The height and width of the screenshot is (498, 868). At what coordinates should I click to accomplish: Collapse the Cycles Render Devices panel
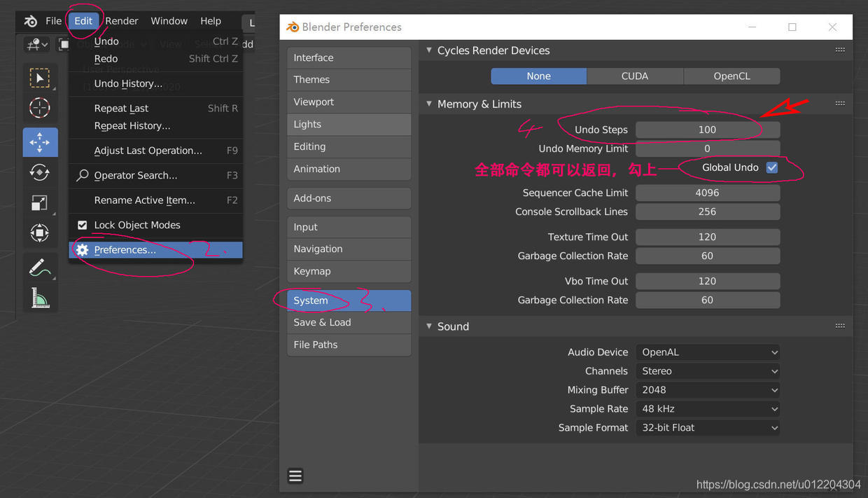pos(429,50)
